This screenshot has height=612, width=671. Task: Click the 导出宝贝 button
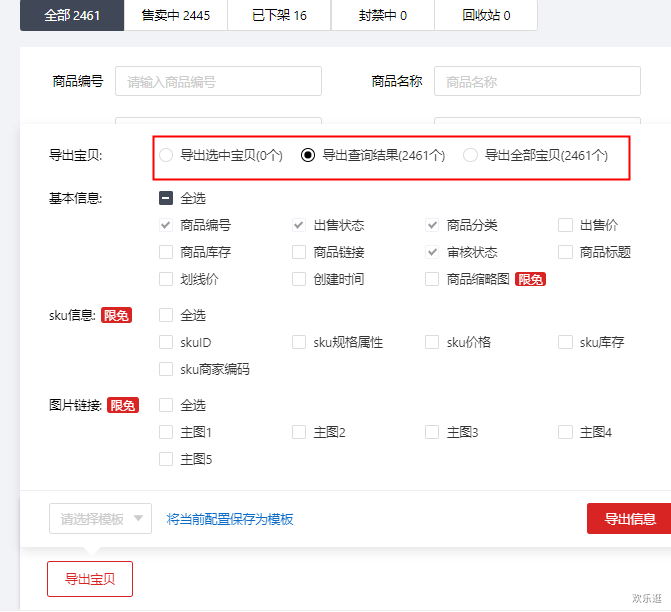pyautogui.click(x=90, y=579)
